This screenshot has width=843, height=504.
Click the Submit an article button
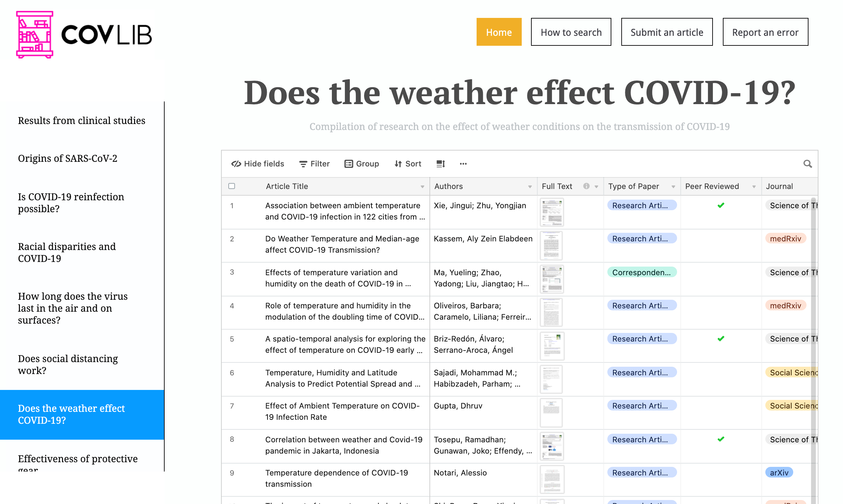tap(666, 32)
